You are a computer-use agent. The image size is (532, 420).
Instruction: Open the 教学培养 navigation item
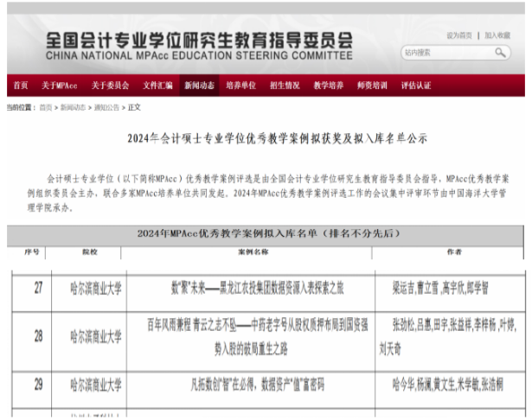coord(329,86)
